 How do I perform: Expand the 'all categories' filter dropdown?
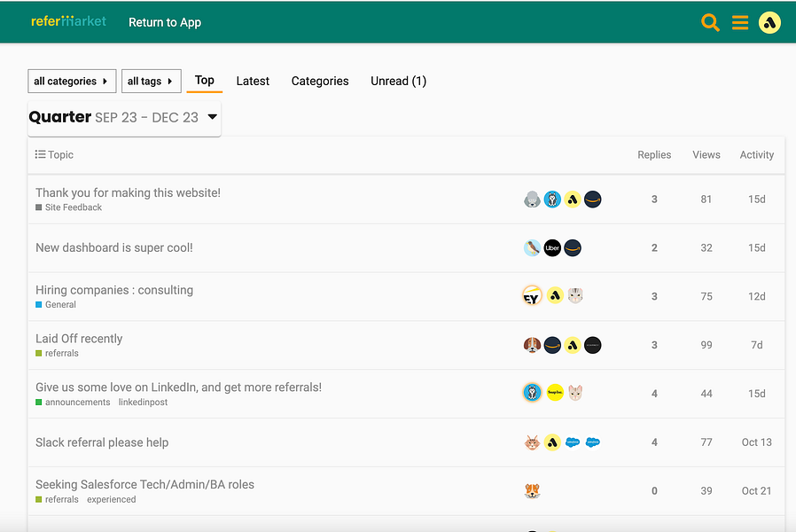pyautogui.click(x=71, y=81)
